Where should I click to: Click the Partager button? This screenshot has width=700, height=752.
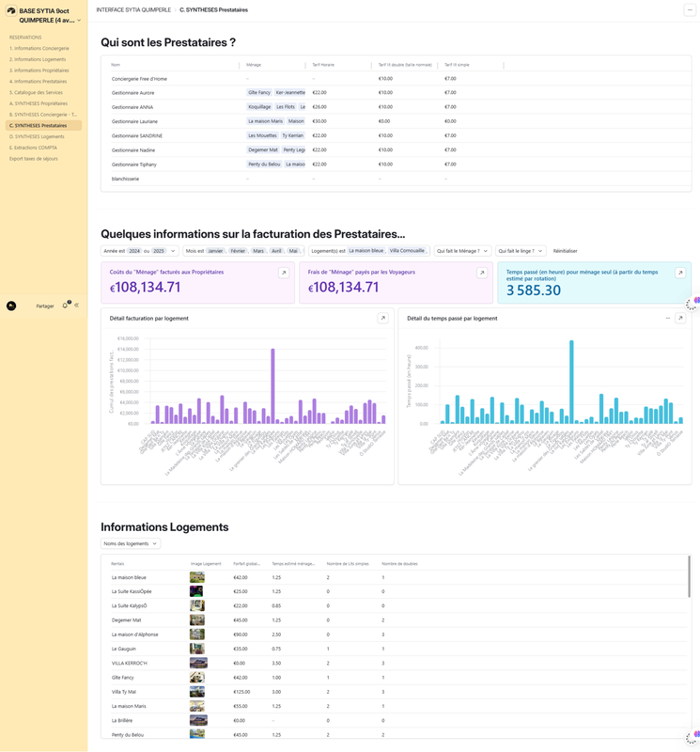point(45,305)
